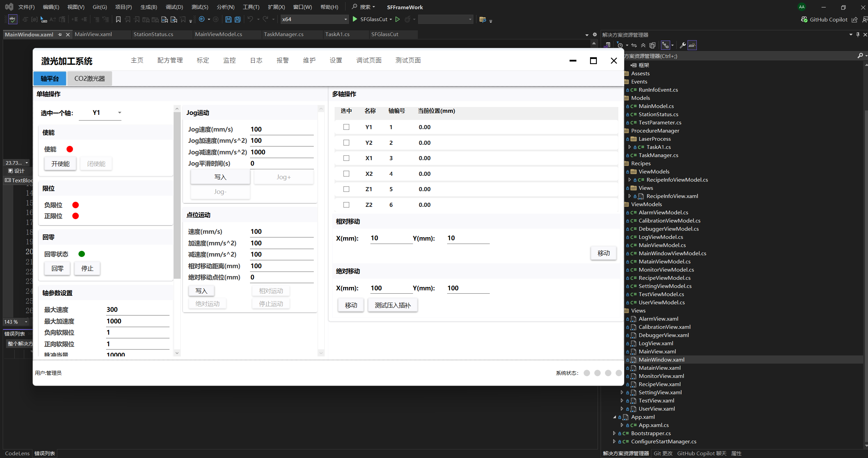Click the Jog速度 input field
This screenshot has height=458, width=868.
coord(281,129)
